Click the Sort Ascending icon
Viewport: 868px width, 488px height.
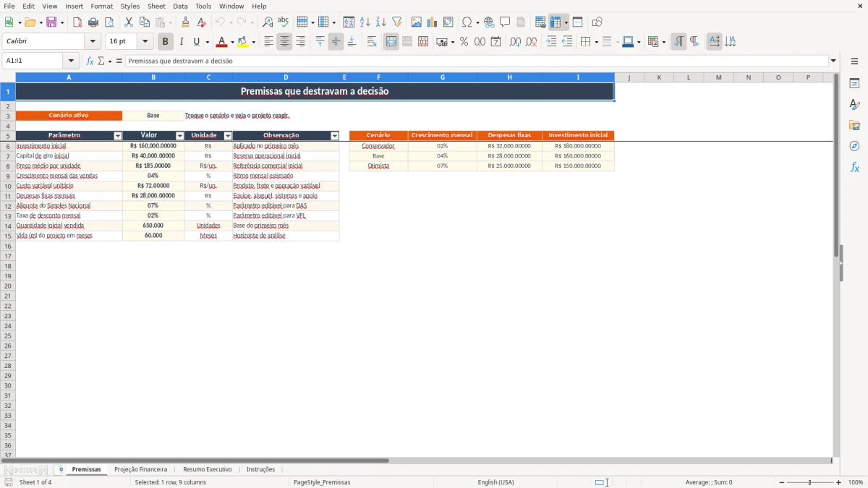365,22
